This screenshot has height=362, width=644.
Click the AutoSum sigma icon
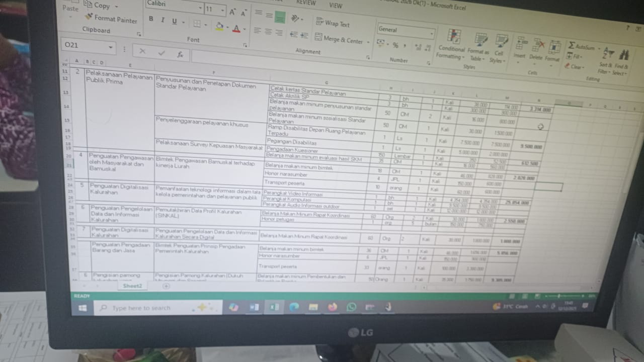click(572, 46)
